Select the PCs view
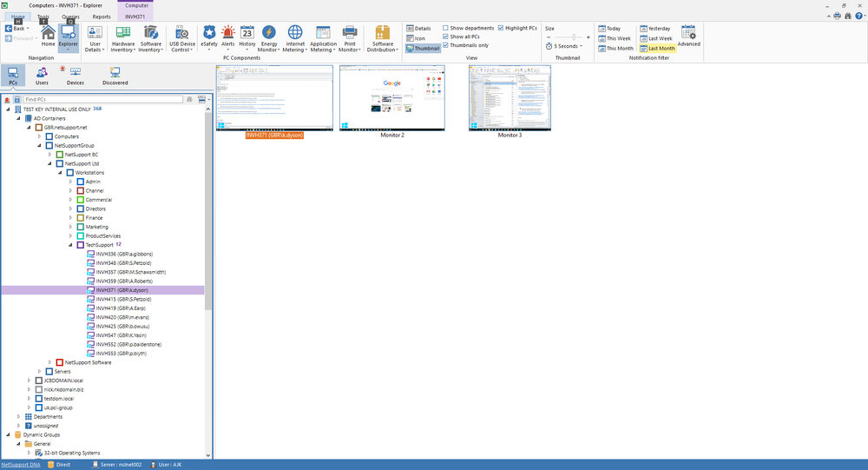Screen dimensions: 868x470 point(13,76)
